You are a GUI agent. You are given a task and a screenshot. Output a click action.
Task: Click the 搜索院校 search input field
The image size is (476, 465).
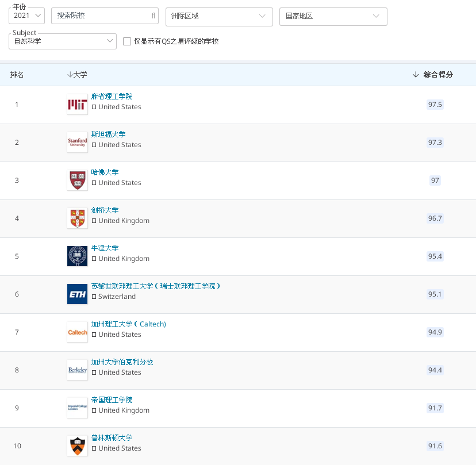coord(105,16)
